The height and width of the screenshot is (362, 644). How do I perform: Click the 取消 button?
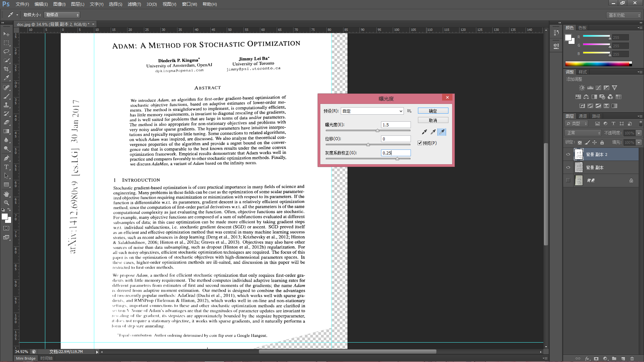pos(433,120)
